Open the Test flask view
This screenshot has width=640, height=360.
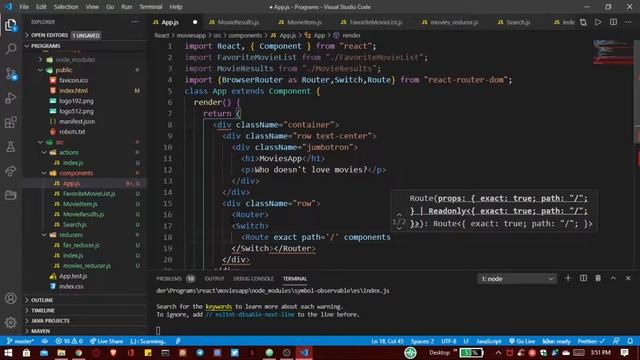tap(11, 146)
